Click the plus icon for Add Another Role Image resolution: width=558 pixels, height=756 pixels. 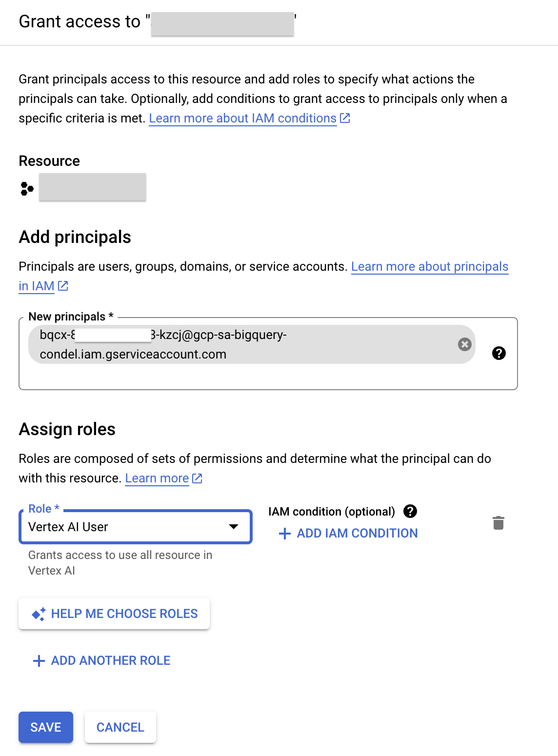tap(39, 661)
